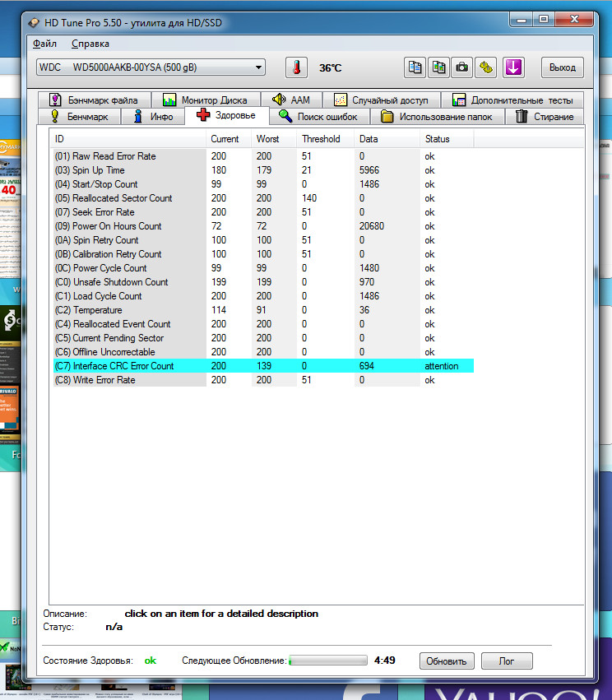Click the camera save screenshot icon

(462, 67)
